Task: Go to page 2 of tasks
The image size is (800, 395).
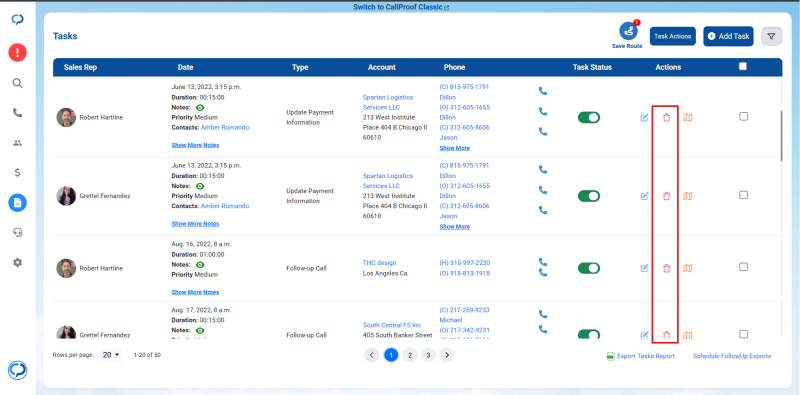Action: coord(410,355)
